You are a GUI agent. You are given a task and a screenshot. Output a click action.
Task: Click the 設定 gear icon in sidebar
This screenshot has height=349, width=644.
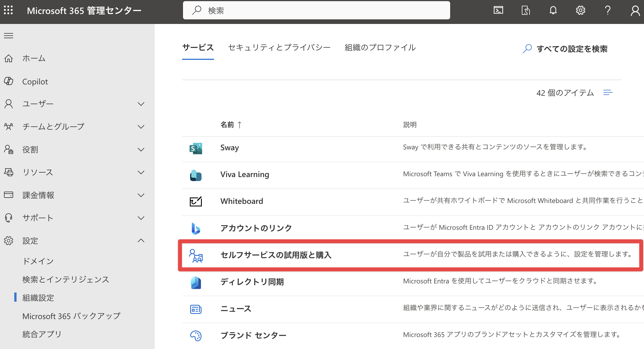(9, 241)
